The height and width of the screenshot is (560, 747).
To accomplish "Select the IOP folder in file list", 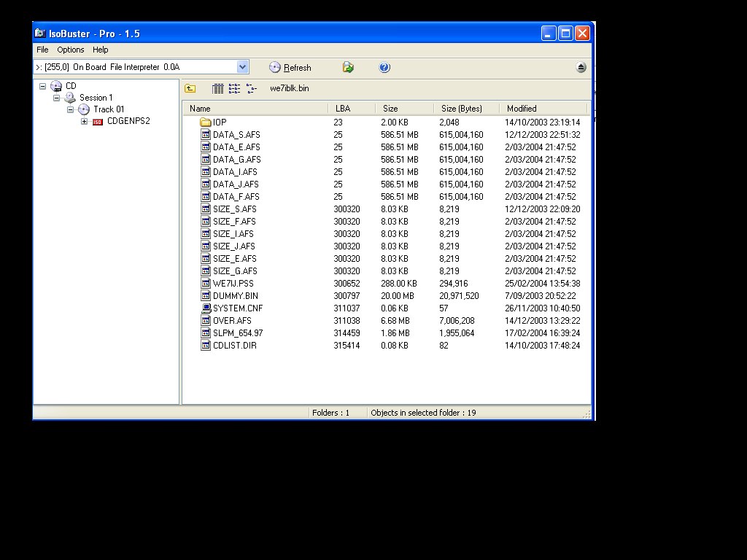I will 220,122.
